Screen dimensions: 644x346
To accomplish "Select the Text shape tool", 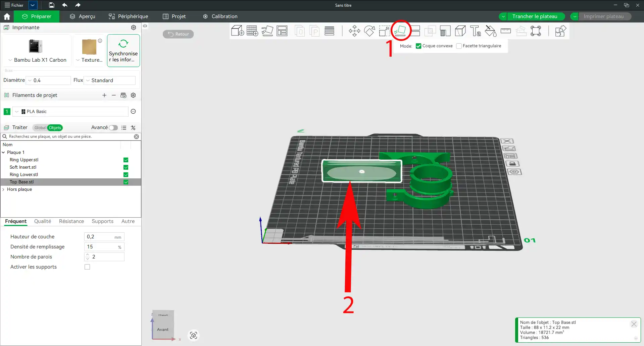I will tap(476, 31).
